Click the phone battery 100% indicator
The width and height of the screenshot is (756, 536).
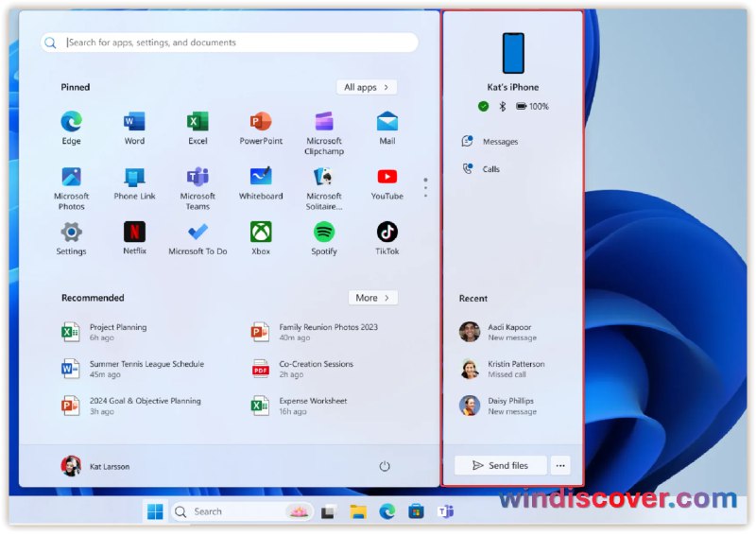tap(532, 107)
